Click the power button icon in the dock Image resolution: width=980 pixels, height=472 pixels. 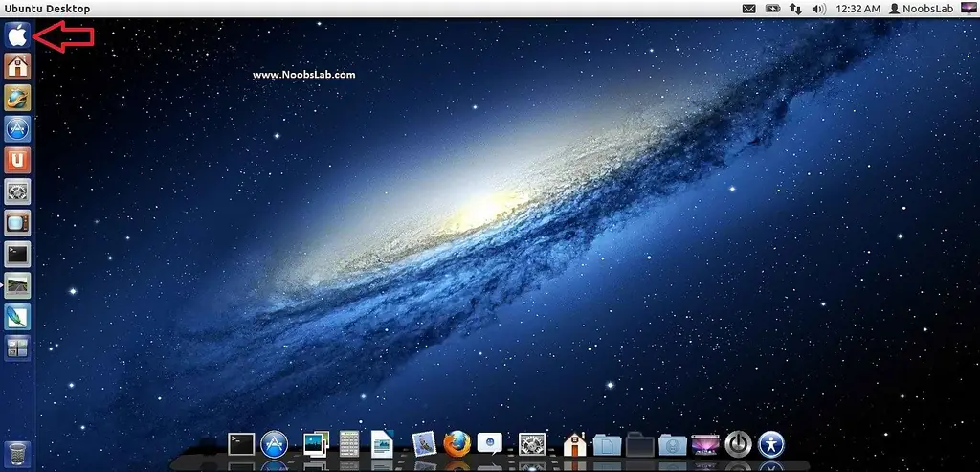pyautogui.click(x=738, y=444)
